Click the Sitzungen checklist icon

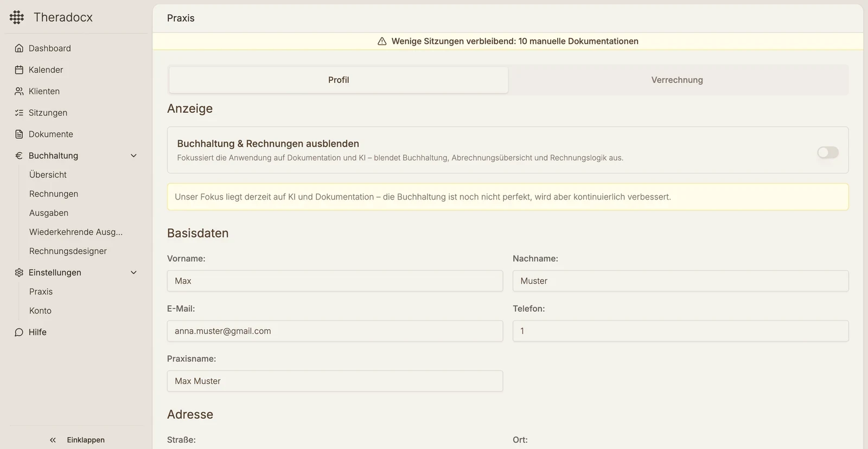[x=19, y=113]
